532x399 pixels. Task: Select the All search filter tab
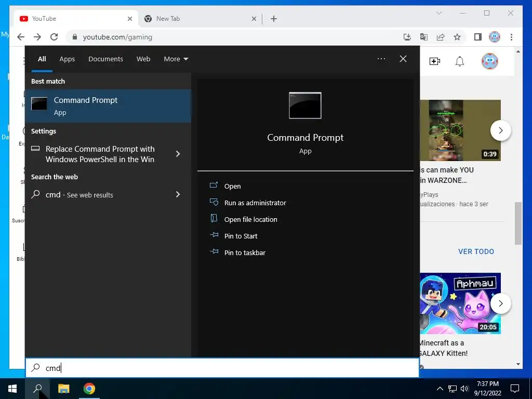42,59
